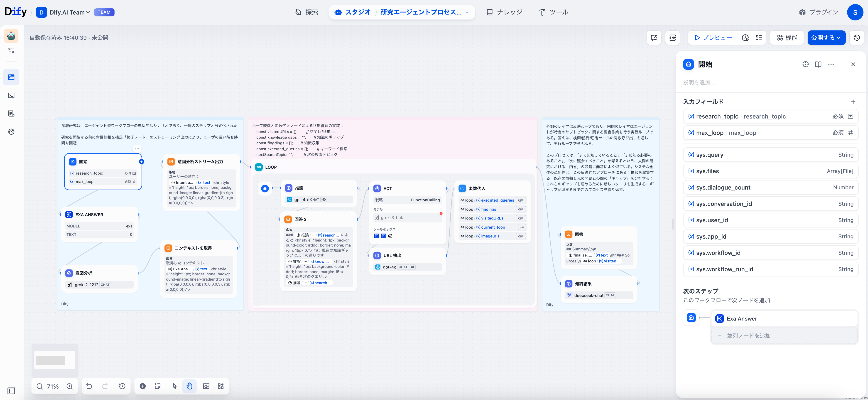Toggle the left sidebar collapse icon
Screen dimensions: 868x400
tap(11, 391)
